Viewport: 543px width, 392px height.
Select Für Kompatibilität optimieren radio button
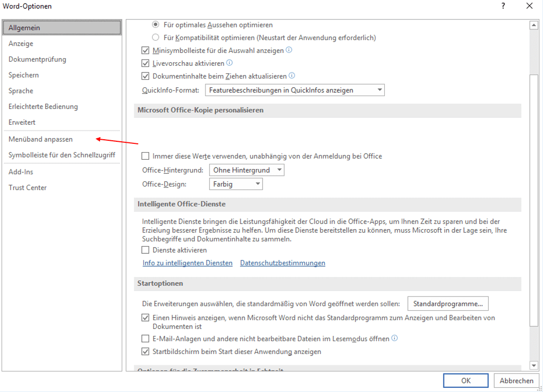coord(156,38)
